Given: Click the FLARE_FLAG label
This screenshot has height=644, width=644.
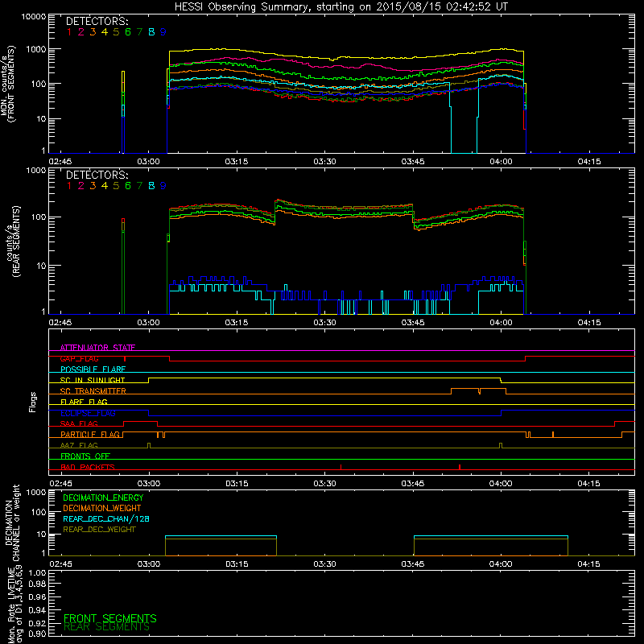Looking at the screenshot, I should pyautogui.click(x=84, y=402).
